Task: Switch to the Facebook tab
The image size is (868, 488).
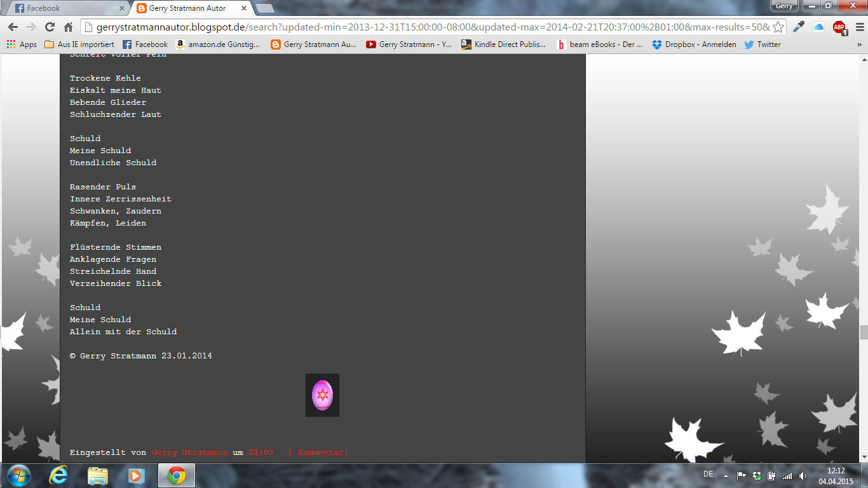Action: pyautogui.click(x=65, y=8)
